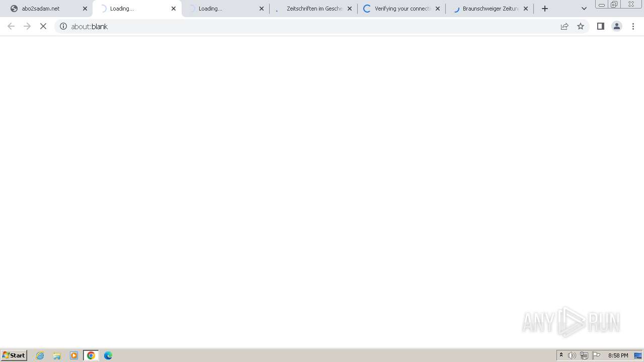Minimize the Chrome window

tap(601, 5)
